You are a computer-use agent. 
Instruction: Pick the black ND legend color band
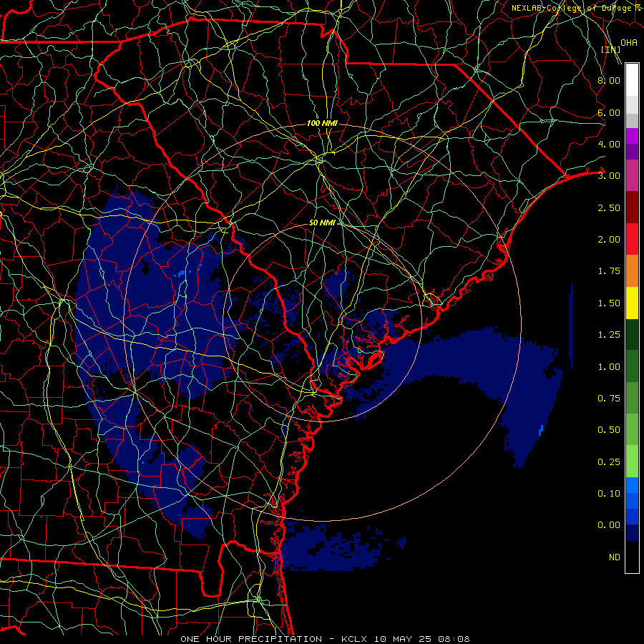632,557
